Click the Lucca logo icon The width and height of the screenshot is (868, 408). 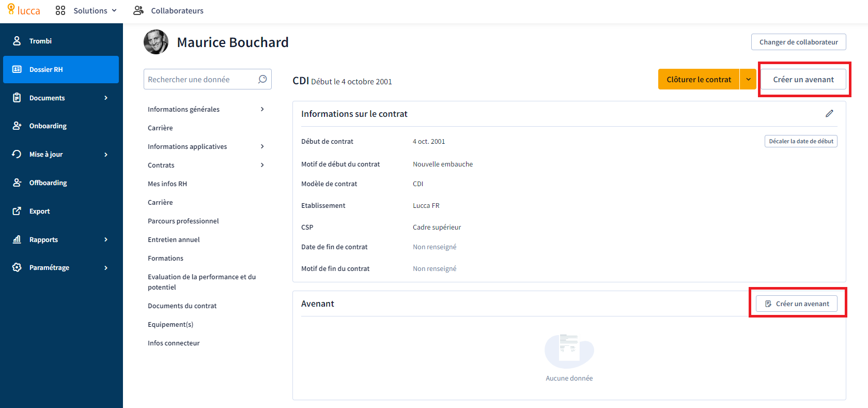(x=11, y=9)
